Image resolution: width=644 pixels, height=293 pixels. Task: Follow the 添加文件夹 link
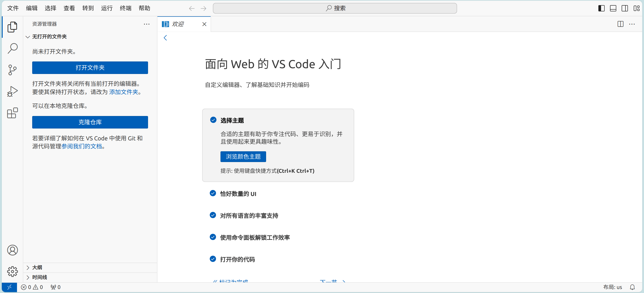124,92
